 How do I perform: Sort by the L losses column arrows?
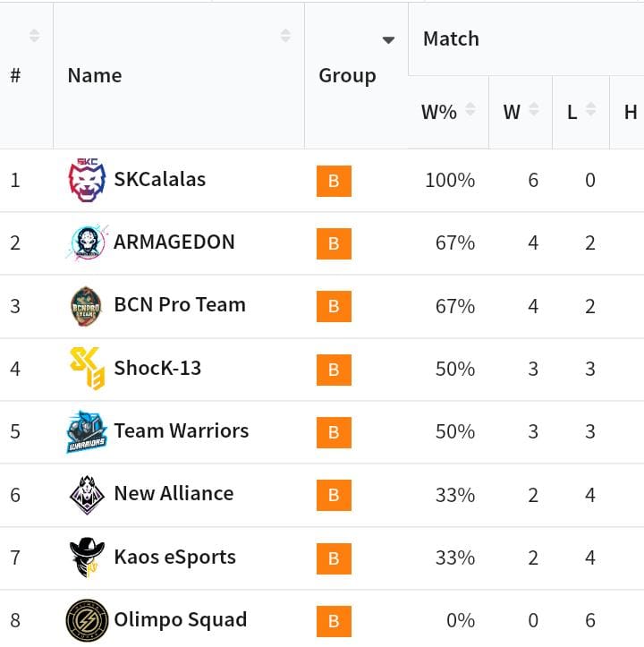pyautogui.click(x=590, y=109)
